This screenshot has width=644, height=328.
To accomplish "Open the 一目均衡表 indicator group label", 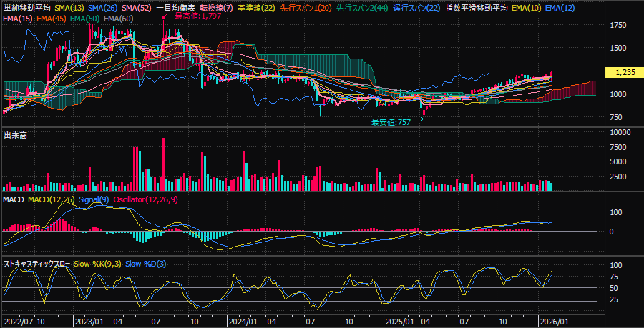I will [x=177, y=8].
